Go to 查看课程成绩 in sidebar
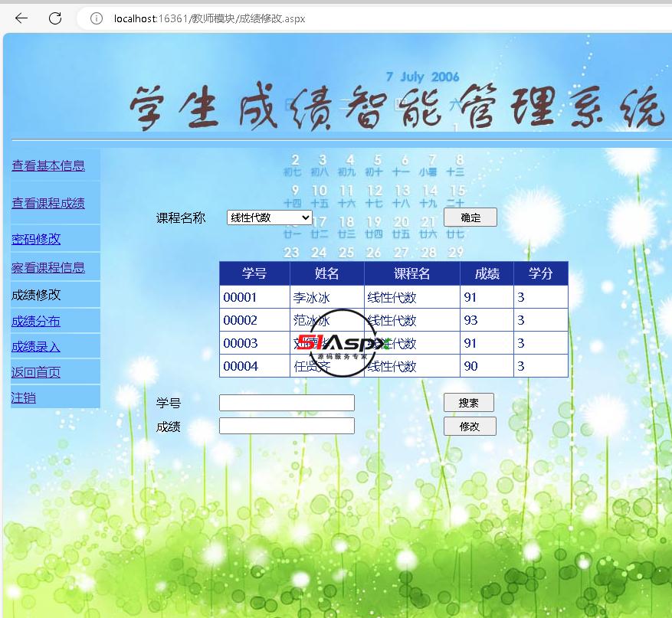Screen dimensions: 672x618 [x=48, y=203]
